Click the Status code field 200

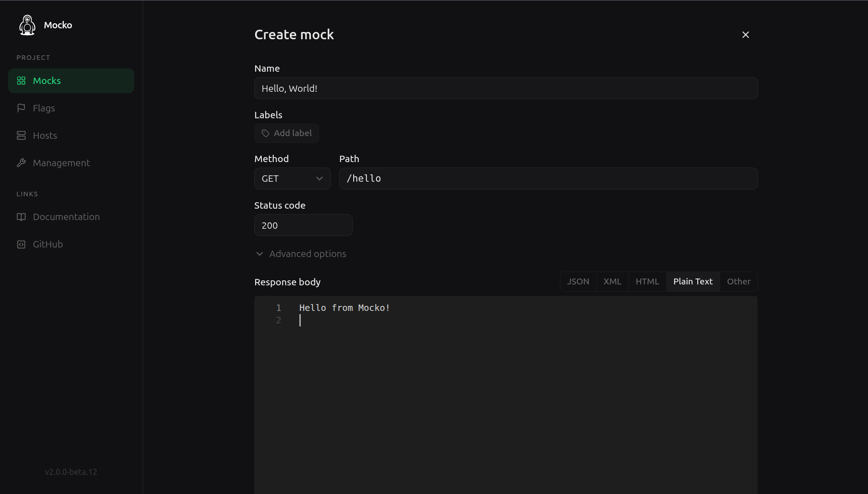pos(303,225)
